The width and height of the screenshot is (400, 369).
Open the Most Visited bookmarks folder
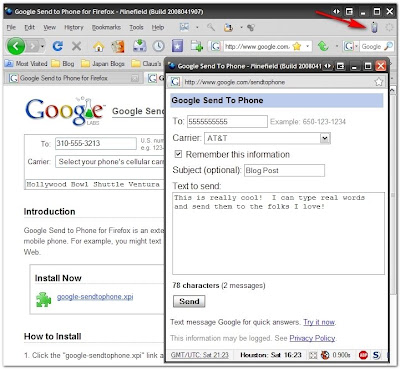(27, 63)
